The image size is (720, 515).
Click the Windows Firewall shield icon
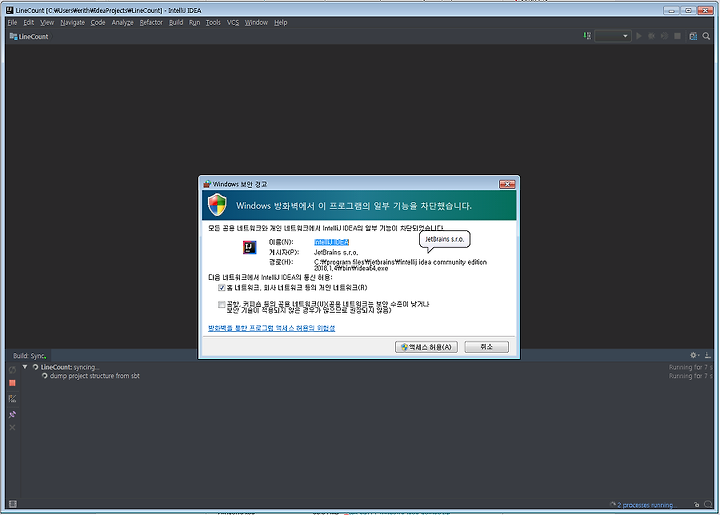point(217,205)
